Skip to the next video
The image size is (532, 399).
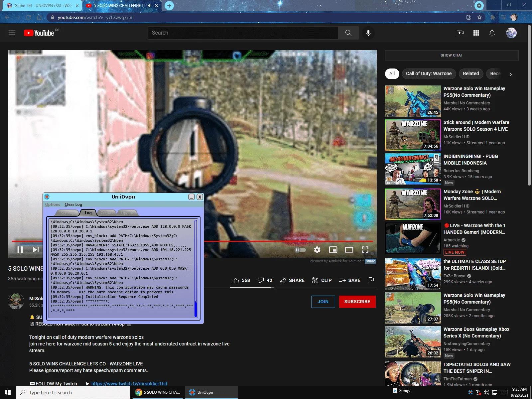(x=36, y=250)
